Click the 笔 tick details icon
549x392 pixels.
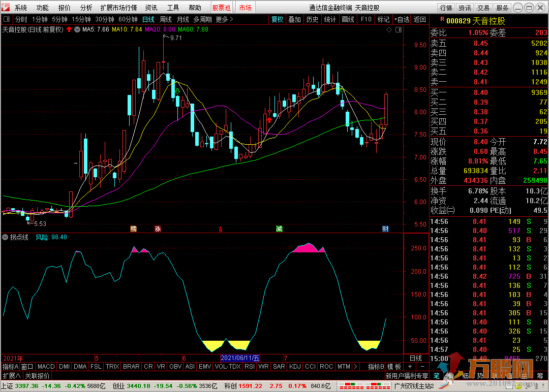click(x=436, y=376)
